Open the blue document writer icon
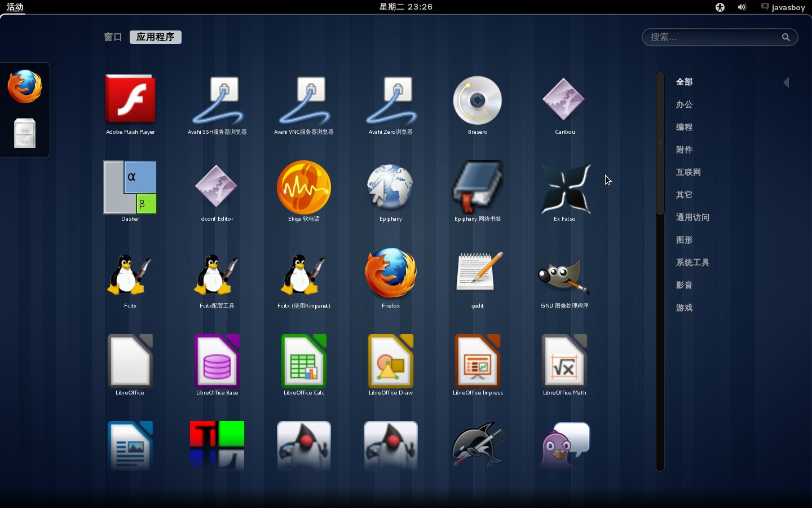 click(x=130, y=446)
